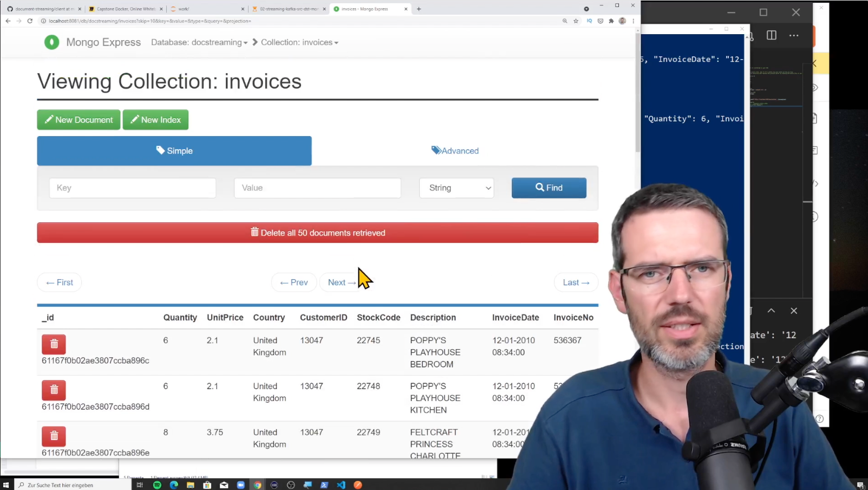Open the Database: docstreaming dropdown
This screenshot has height=490, width=868.
click(x=199, y=42)
